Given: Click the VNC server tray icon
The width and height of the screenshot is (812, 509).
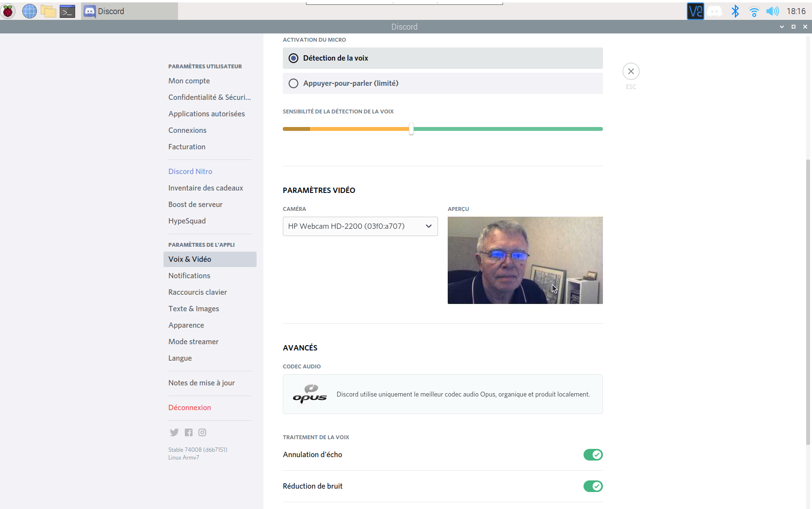Looking at the screenshot, I should click(x=695, y=11).
